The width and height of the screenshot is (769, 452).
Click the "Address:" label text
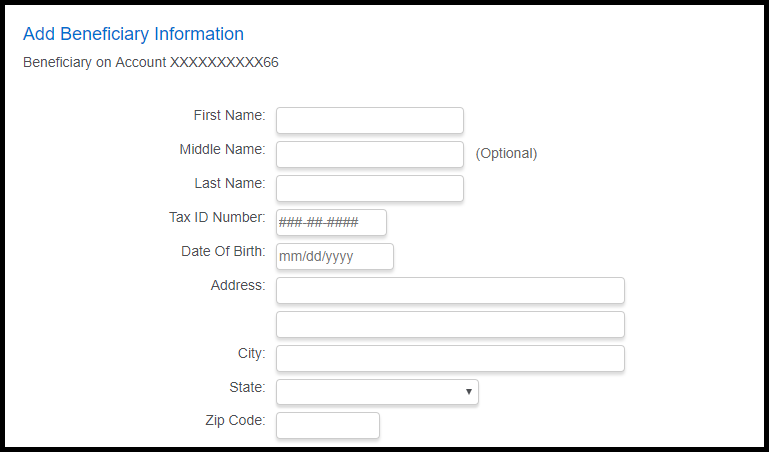(x=238, y=286)
